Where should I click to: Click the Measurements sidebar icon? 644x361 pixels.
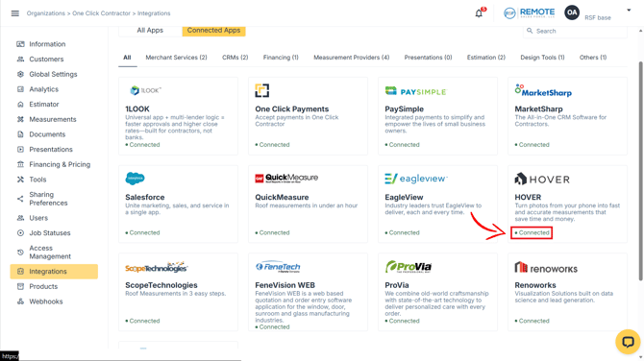pyautogui.click(x=20, y=119)
